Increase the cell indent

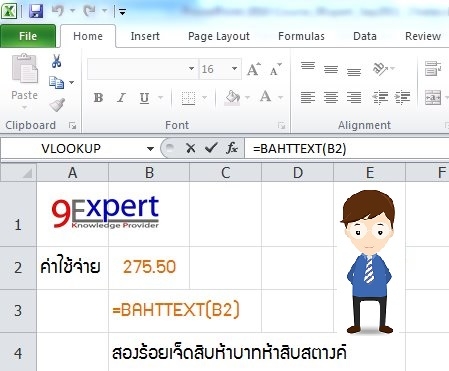[402, 97]
